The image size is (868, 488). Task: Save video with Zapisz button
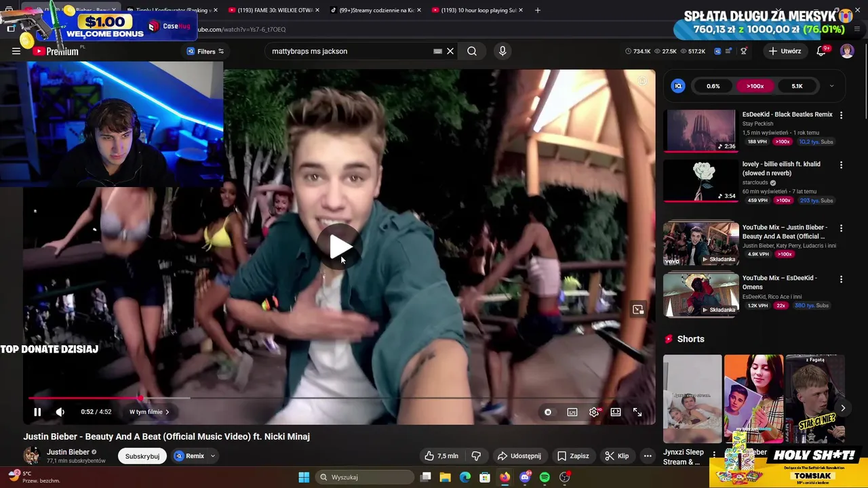[573, 456]
